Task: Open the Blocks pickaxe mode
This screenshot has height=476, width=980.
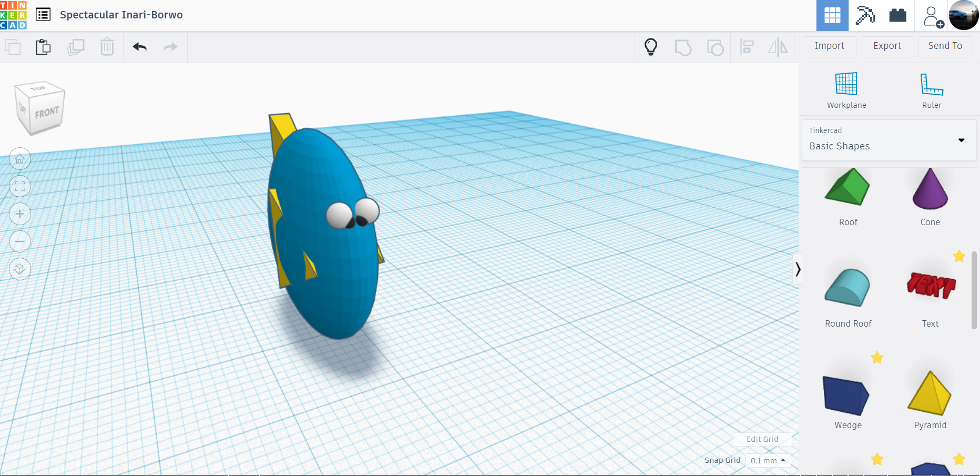Action: point(865,15)
